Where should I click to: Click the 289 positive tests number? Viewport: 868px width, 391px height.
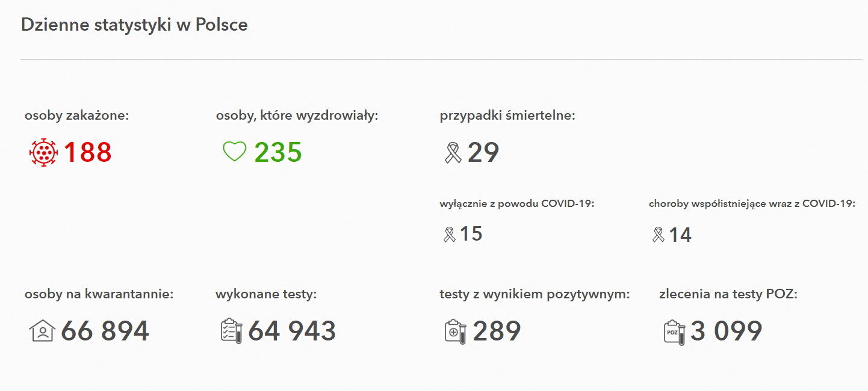(x=497, y=331)
